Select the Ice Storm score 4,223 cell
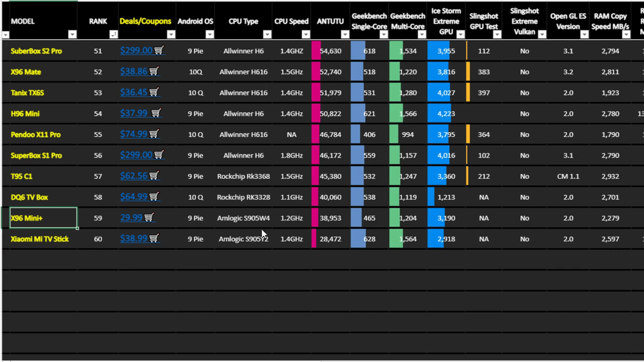Image resolution: width=644 pixels, height=362 pixels. (446, 114)
